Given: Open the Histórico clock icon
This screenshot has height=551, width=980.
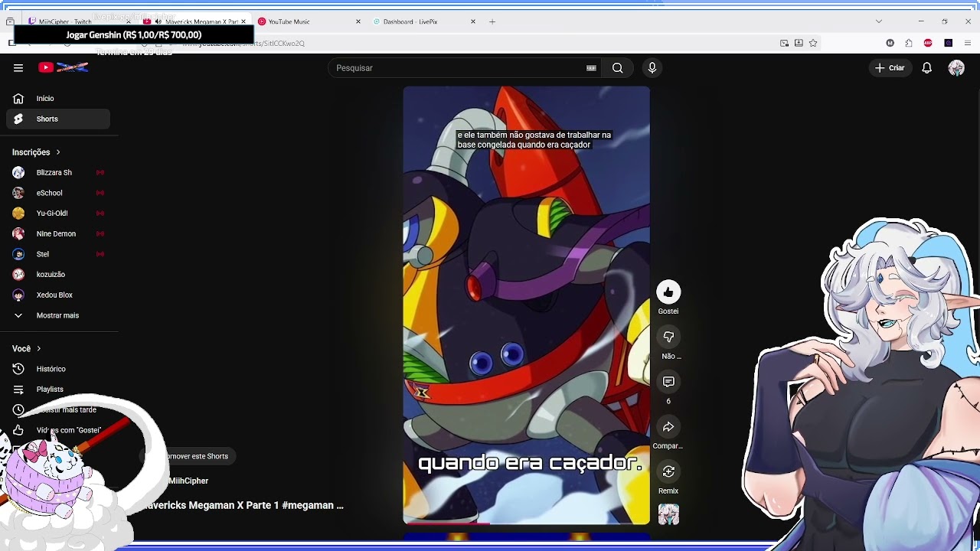Looking at the screenshot, I should click(18, 369).
